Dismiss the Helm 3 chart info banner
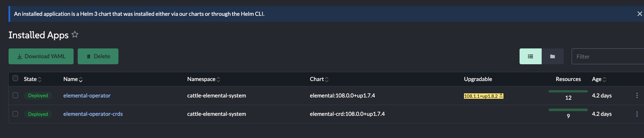This screenshot has height=138, width=644. 640,14
